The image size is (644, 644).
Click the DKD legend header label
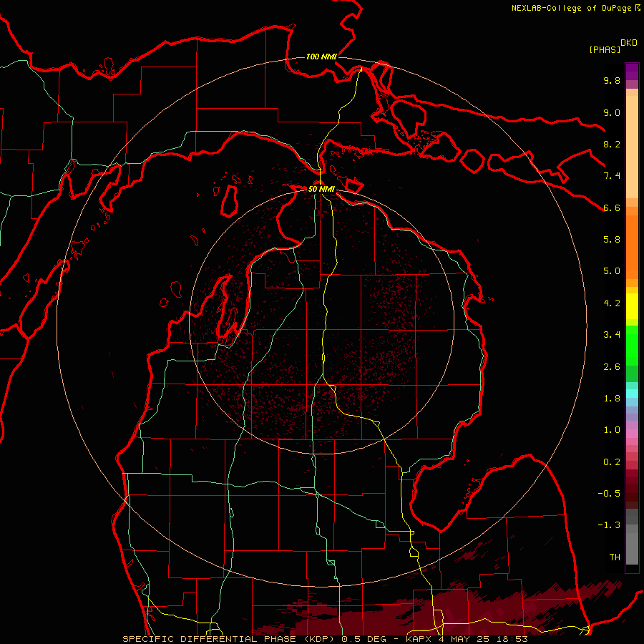(628, 43)
